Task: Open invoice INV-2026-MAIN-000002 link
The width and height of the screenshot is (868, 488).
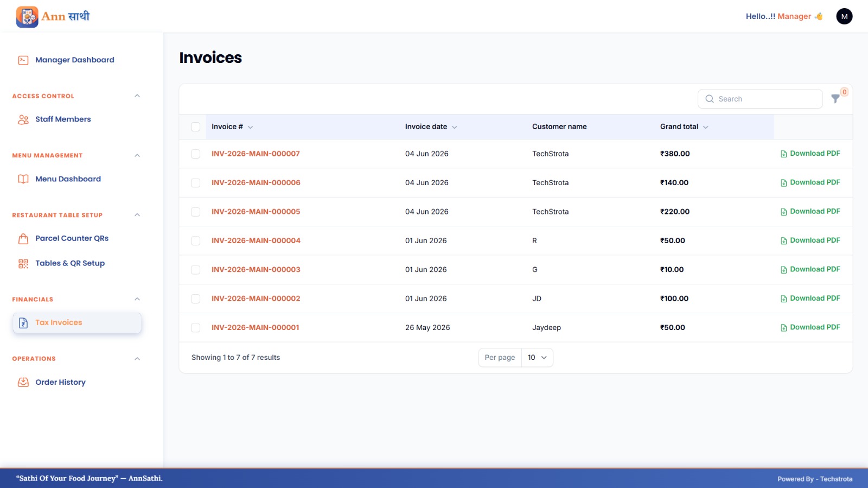Action: click(256, 299)
